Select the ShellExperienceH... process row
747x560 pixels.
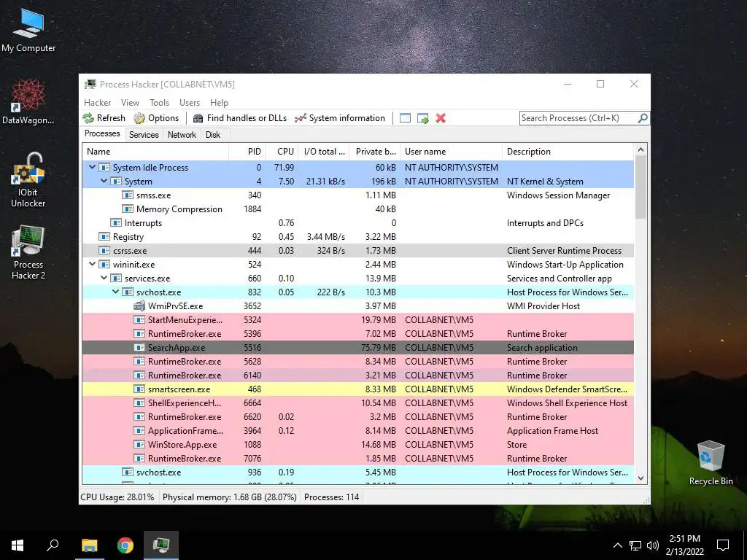[357, 402]
